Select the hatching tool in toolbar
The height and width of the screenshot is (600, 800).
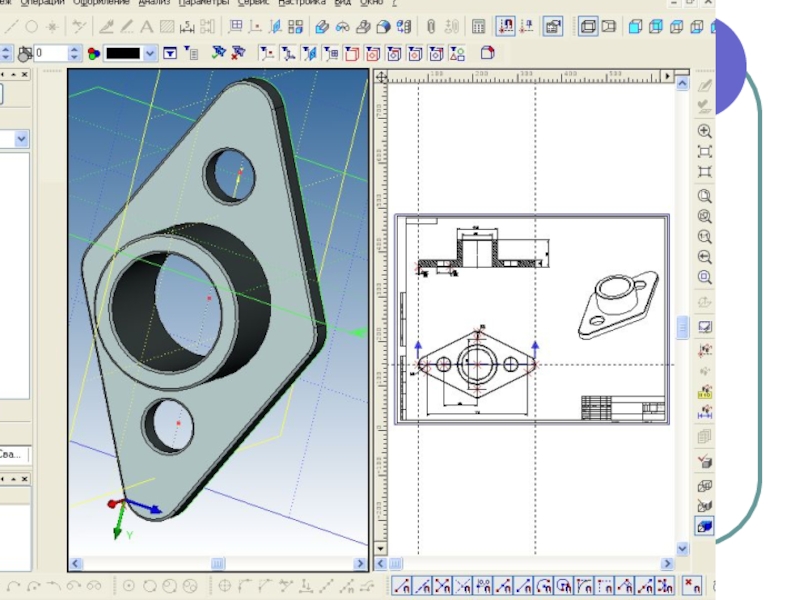point(167,27)
